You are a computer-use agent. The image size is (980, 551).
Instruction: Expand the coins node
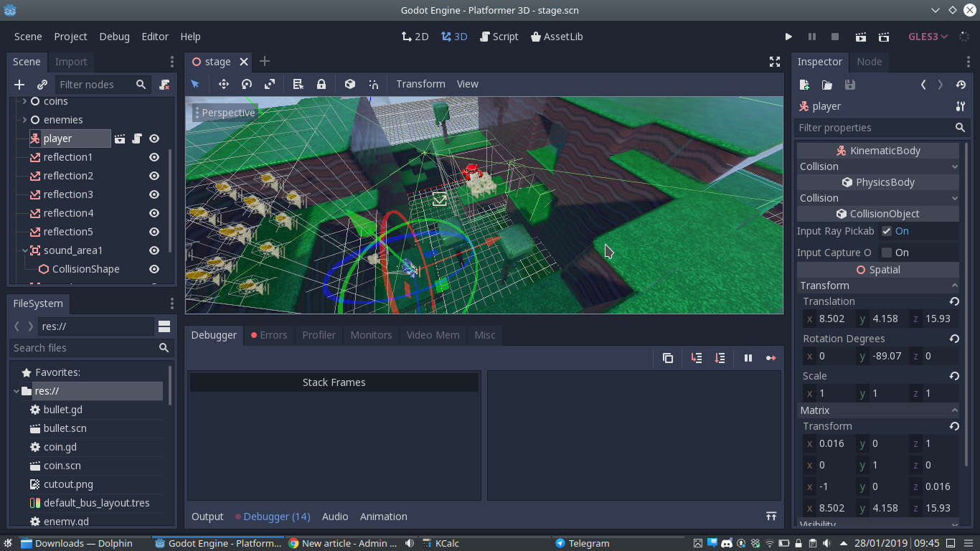tap(24, 101)
